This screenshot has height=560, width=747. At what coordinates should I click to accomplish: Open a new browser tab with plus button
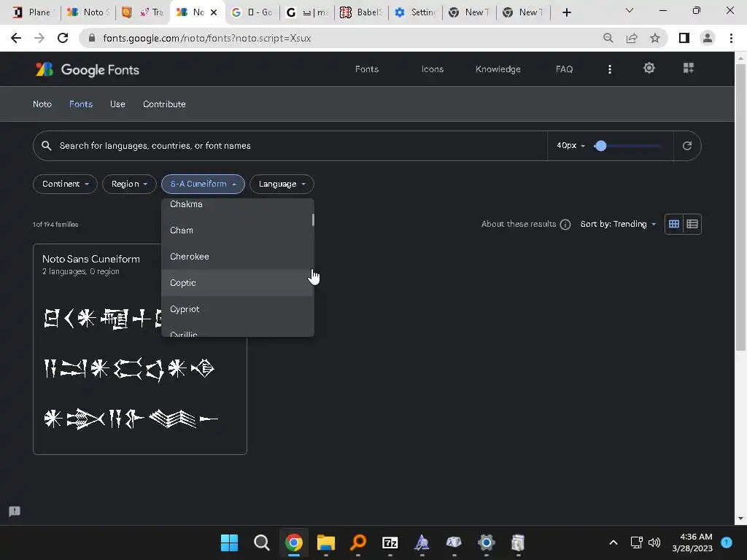566,12
